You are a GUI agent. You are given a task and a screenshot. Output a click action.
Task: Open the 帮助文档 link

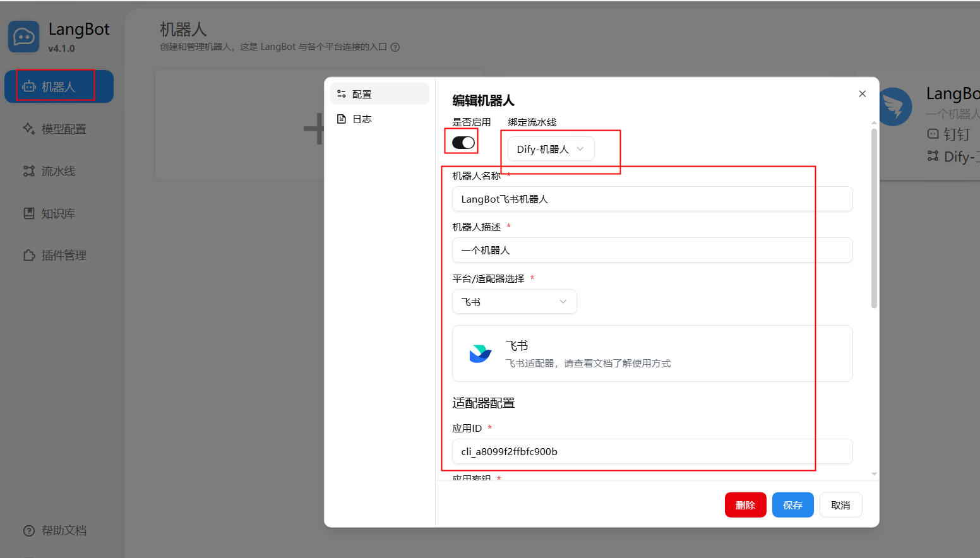pos(55,531)
